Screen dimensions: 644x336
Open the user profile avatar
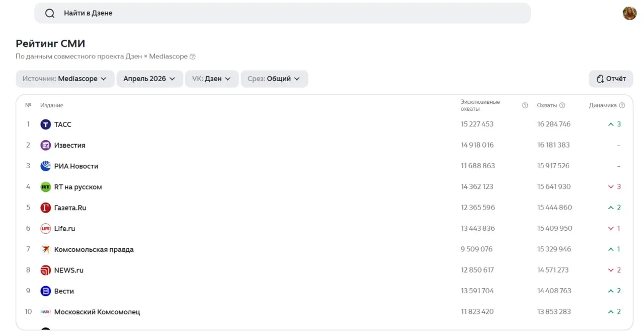pos(629,13)
